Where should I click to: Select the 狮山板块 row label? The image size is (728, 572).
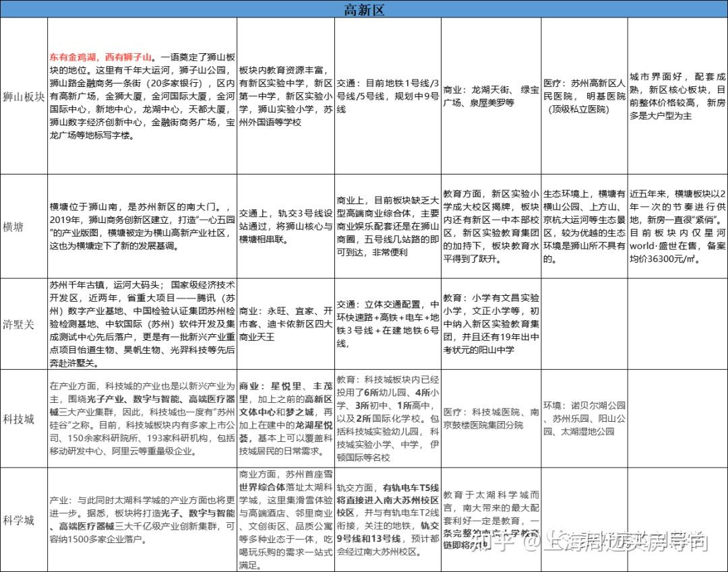[x=24, y=96]
